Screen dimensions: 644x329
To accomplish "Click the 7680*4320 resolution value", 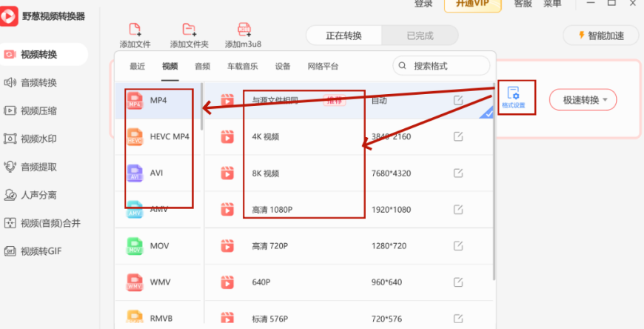I will click(391, 173).
